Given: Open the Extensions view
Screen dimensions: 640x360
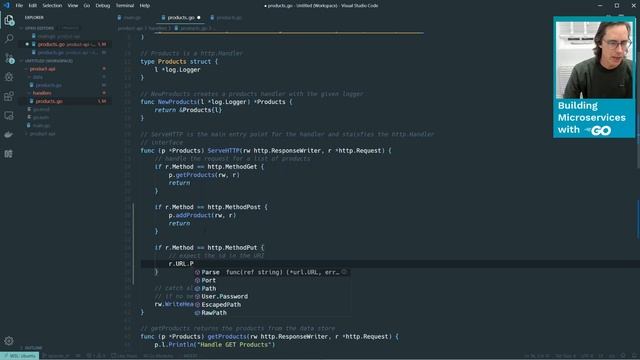Looking at the screenshot, I should coord(9,96).
